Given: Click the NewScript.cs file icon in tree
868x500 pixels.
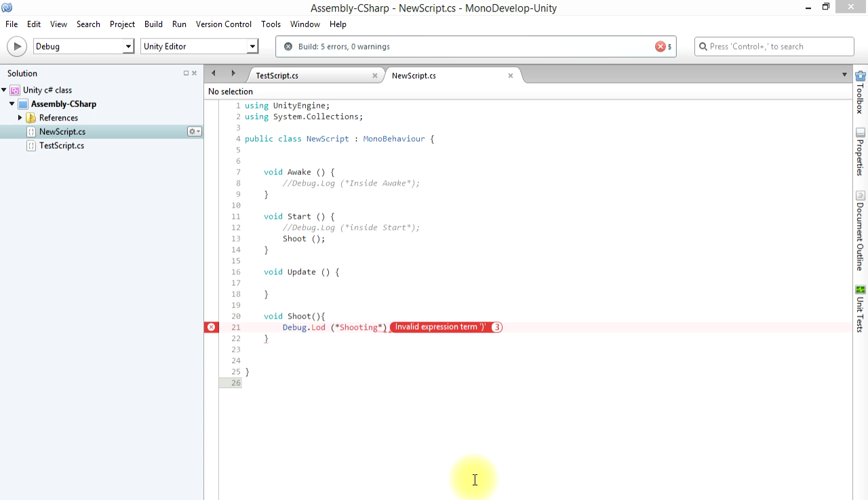Looking at the screenshot, I should pos(31,131).
